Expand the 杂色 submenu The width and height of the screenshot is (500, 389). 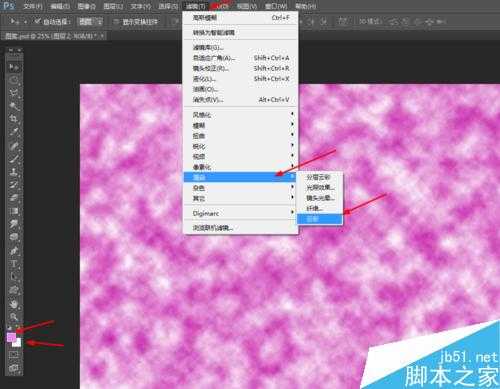coord(240,188)
